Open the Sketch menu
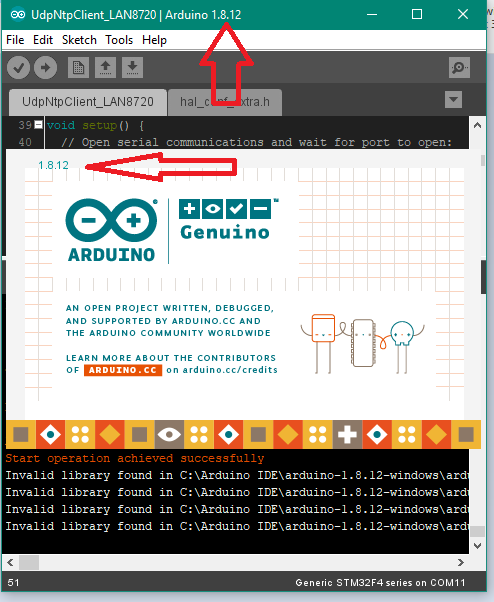 (x=79, y=40)
